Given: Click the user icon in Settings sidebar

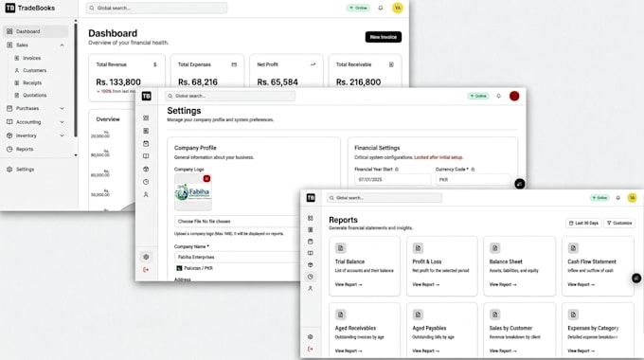Looking at the screenshot, I should 146,195.
